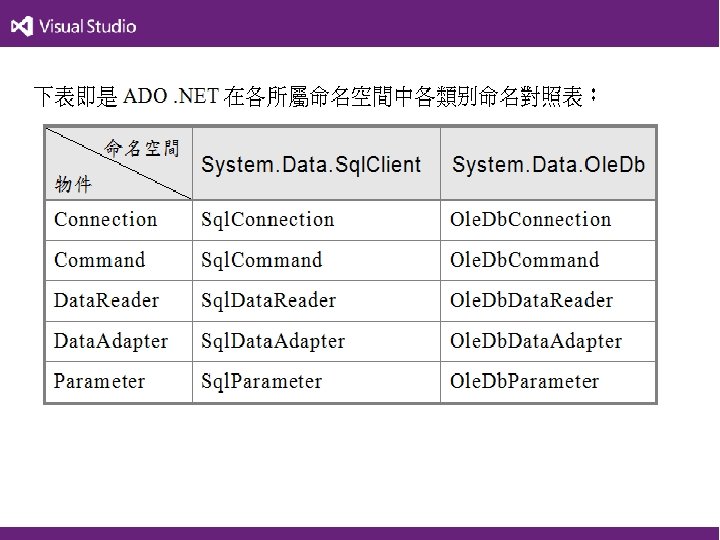Select the DataReader row label
720x540 pixels.
click(106, 300)
